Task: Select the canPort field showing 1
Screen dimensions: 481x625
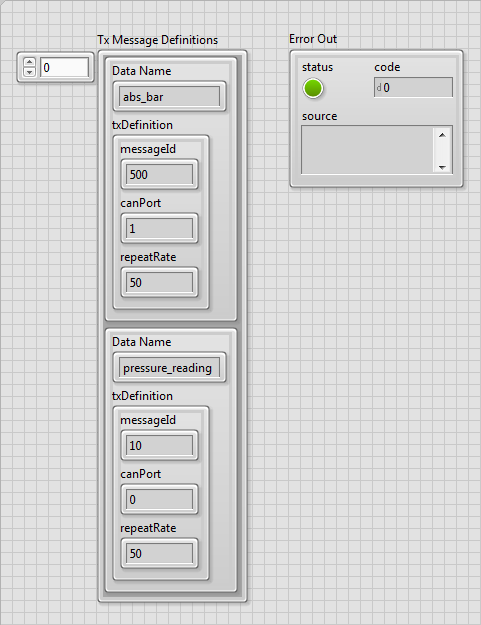Action: pos(159,228)
